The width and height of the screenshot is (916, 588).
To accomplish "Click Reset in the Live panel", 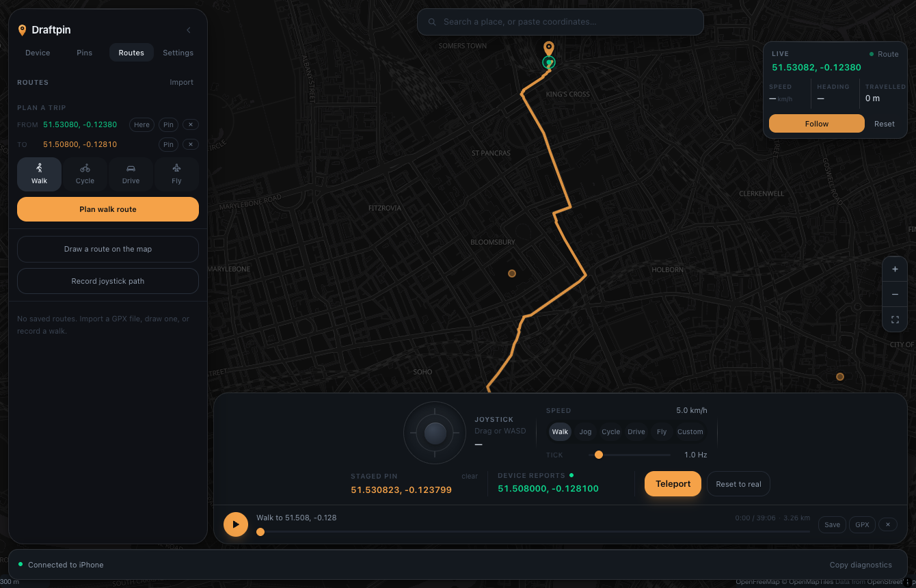I will pyautogui.click(x=885, y=124).
